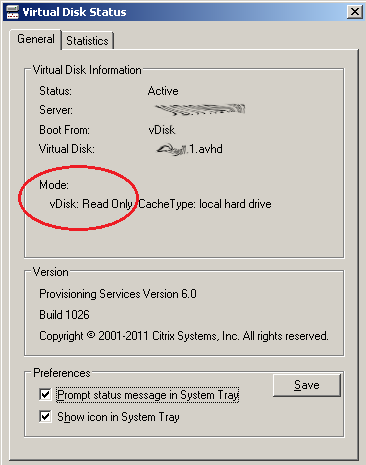Click the Virtual Disk Status title text
This screenshot has height=465, width=366.
74,12
